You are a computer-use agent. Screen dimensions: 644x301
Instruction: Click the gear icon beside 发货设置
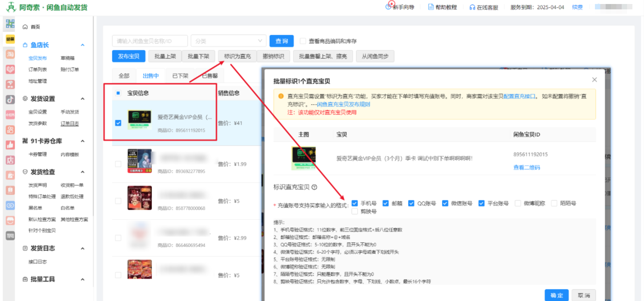25,99
